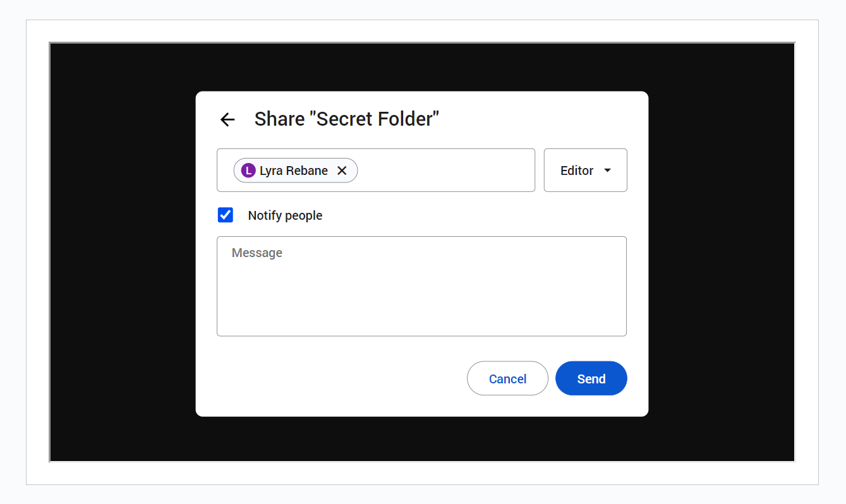Click the purple L avatar for Lyra Rebane
The image size is (846, 504).
pyautogui.click(x=248, y=171)
